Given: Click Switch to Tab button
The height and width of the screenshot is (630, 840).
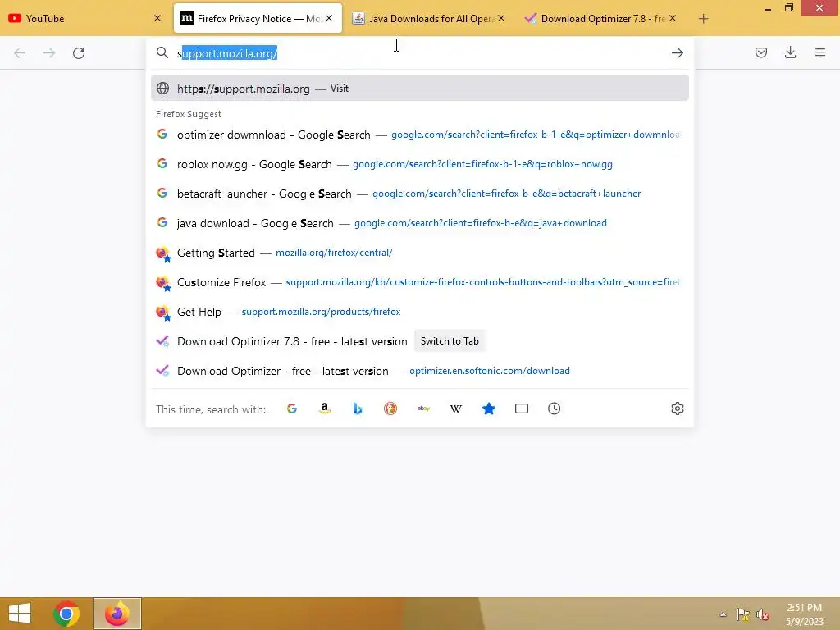Looking at the screenshot, I should click(450, 341).
